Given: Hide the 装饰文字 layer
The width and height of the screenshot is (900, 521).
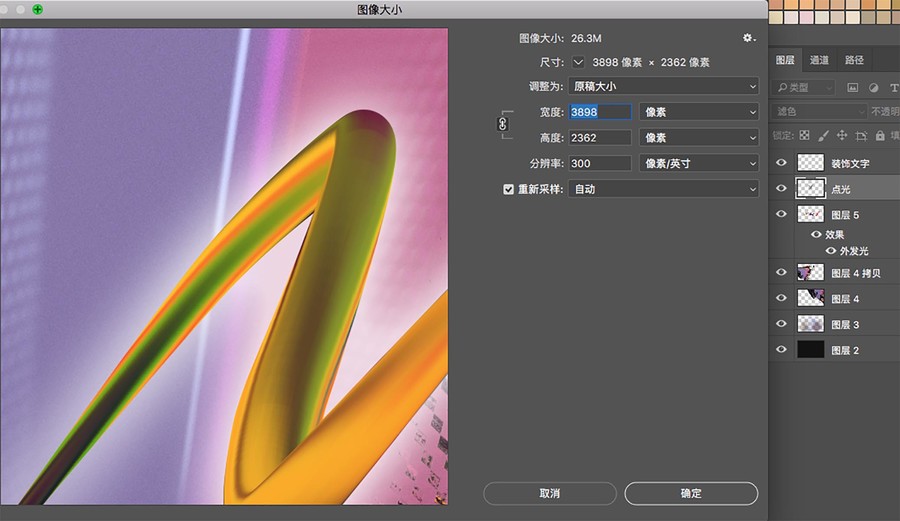Looking at the screenshot, I should pyautogui.click(x=781, y=163).
